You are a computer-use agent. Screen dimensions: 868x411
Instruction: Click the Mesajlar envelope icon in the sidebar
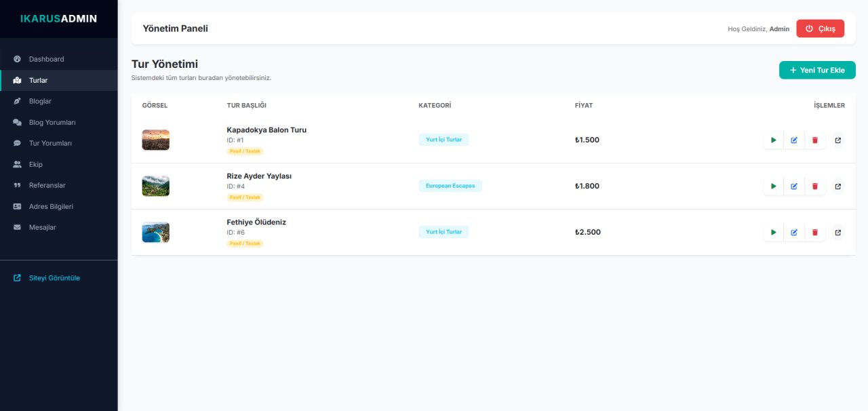tap(17, 227)
